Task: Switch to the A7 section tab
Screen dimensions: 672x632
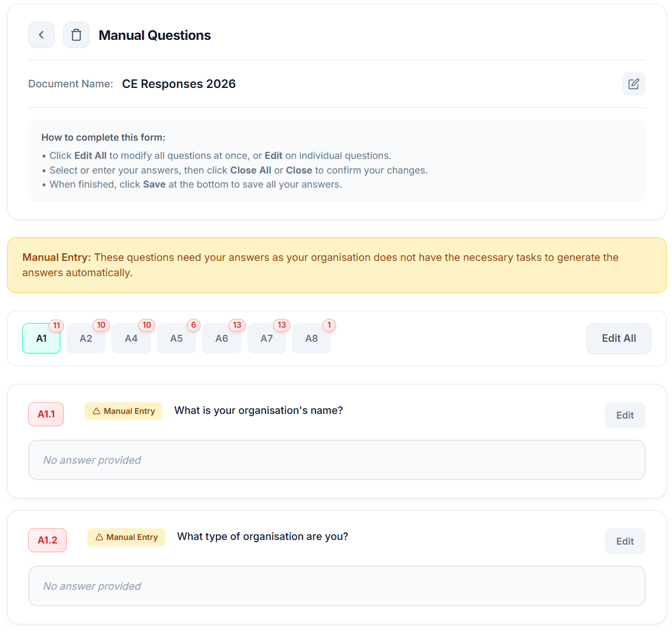Action: click(x=266, y=338)
